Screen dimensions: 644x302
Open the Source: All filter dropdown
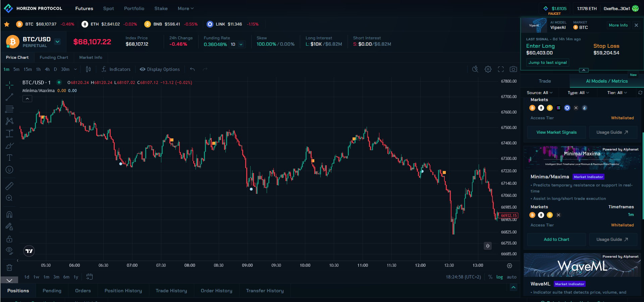539,93
